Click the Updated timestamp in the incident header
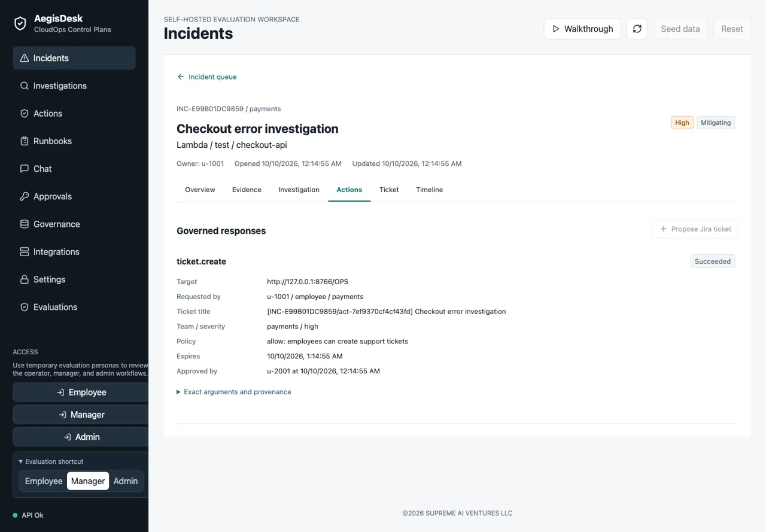The width and height of the screenshot is (766, 532). coord(407,163)
